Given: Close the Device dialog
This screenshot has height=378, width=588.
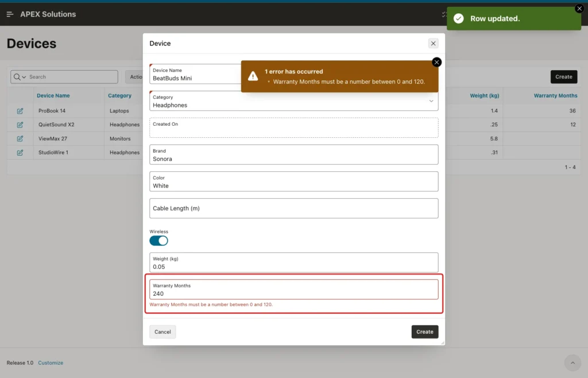Looking at the screenshot, I should [433, 44].
